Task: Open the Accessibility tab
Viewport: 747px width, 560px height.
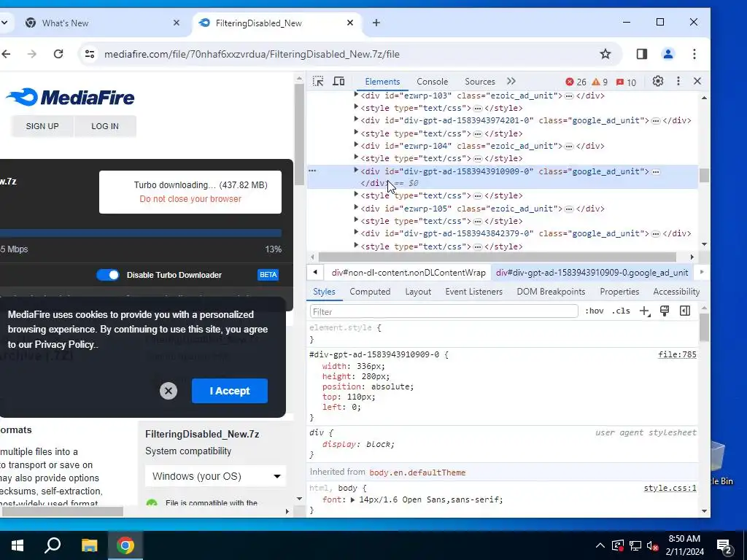Action: (x=676, y=292)
